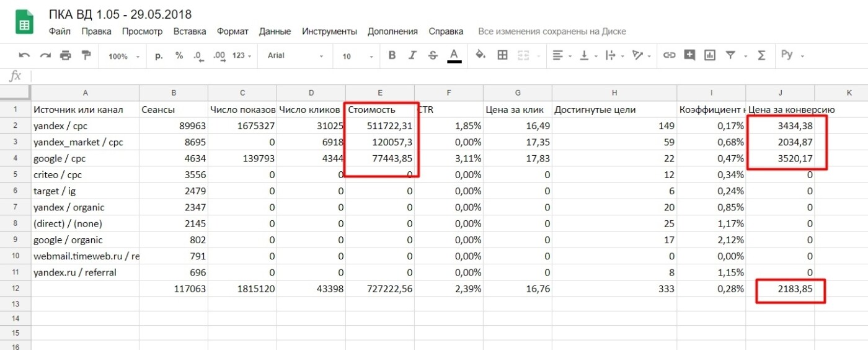This screenshot has width=868, height=350.
Task: Open vertical align options
Action: point(587,55)
